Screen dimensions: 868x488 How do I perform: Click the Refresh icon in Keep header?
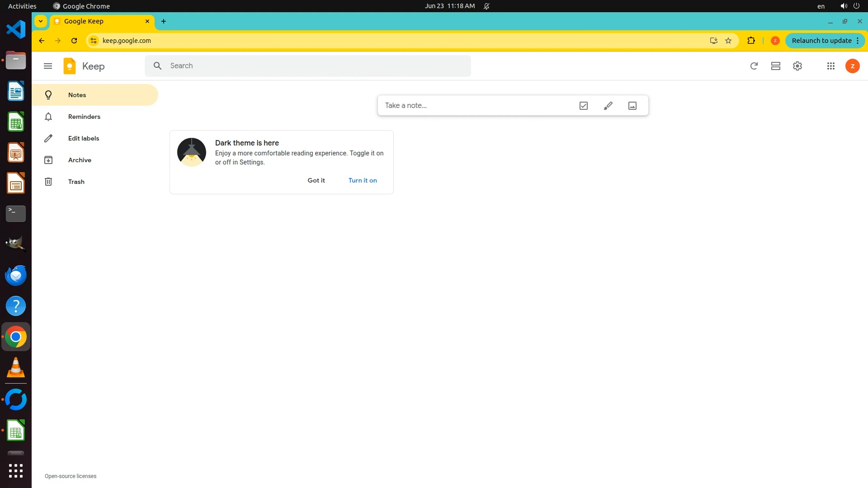click(x=754, y=66)
